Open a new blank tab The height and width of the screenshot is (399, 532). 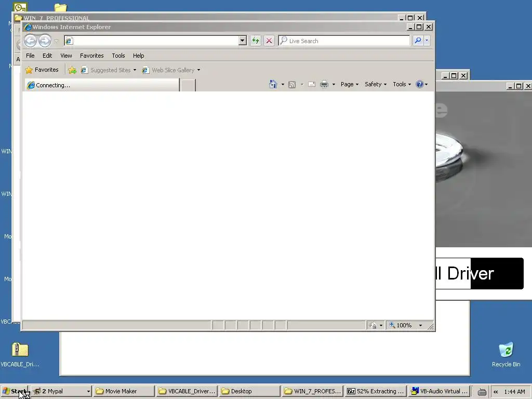(188, 86)
